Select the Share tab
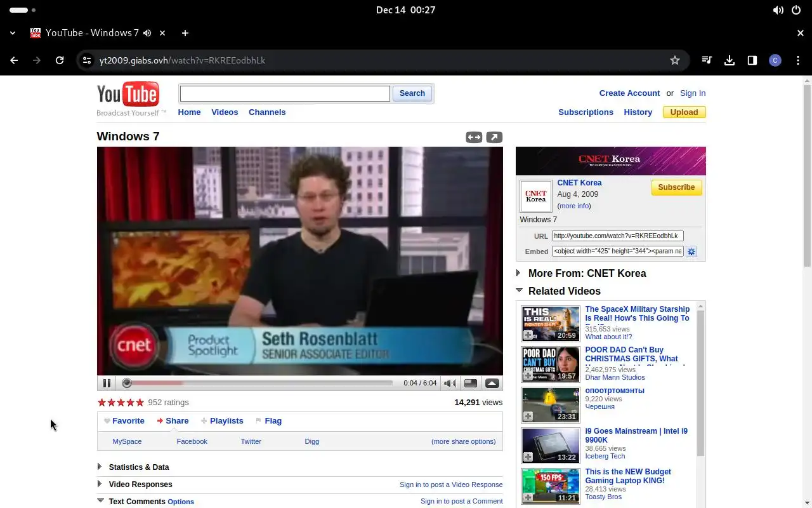This screenshot has height=508, width=812. point(173,420)
